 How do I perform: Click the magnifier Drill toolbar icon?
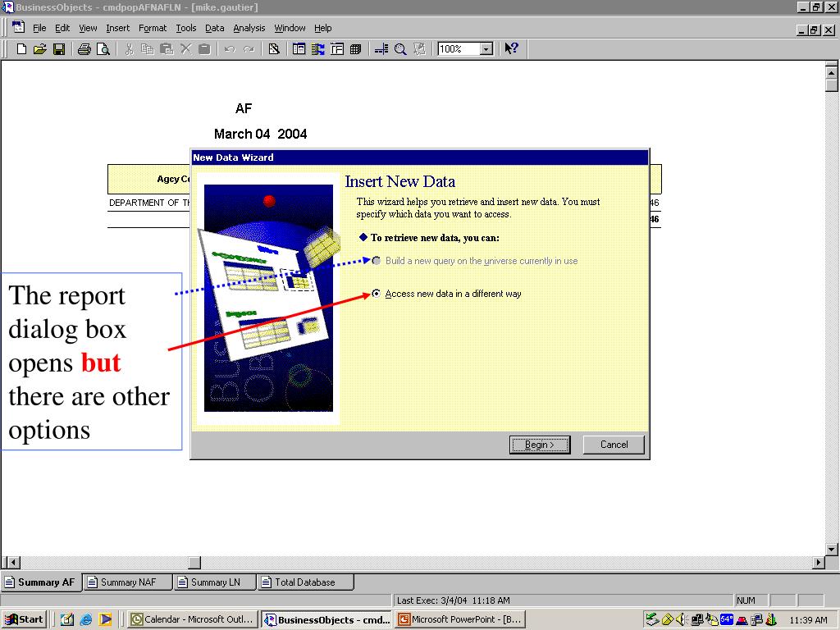(400, 49)
